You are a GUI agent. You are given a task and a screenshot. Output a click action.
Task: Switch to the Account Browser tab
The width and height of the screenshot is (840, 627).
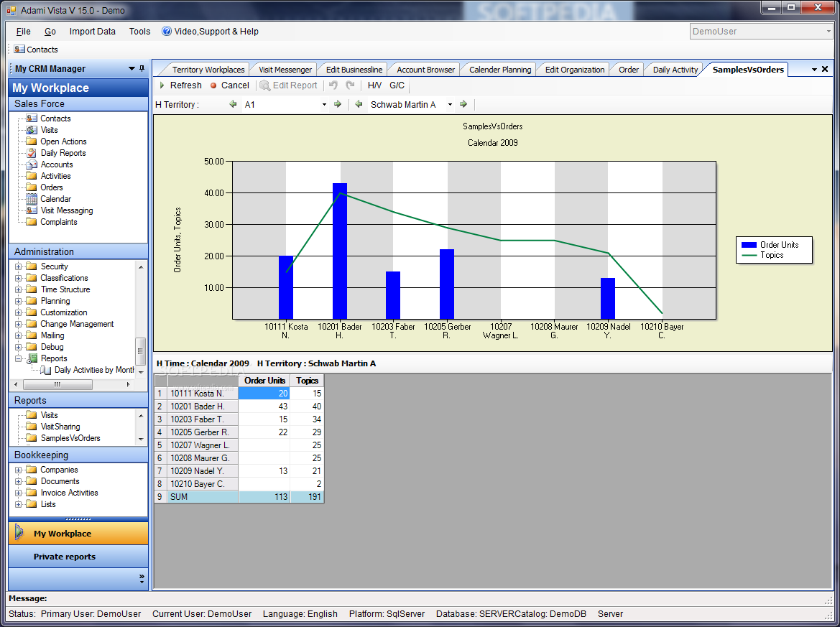[x=425, y=70]
